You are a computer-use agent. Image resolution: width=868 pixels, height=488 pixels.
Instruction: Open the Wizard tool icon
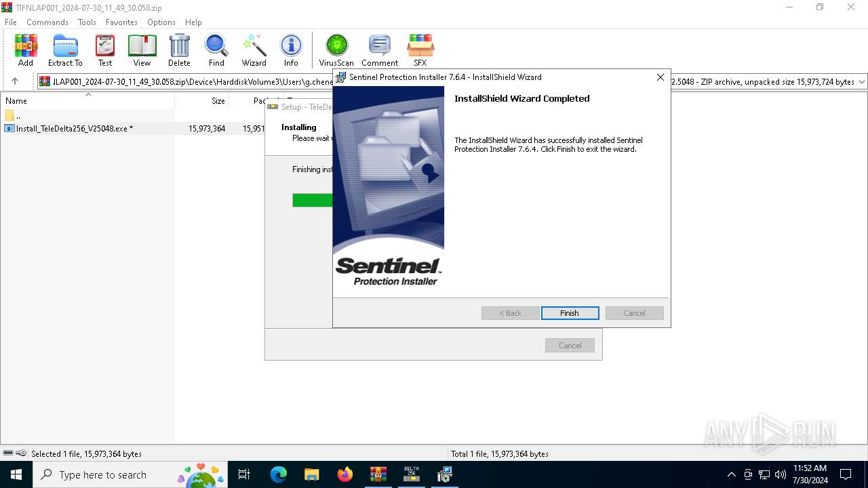point(254,50)
